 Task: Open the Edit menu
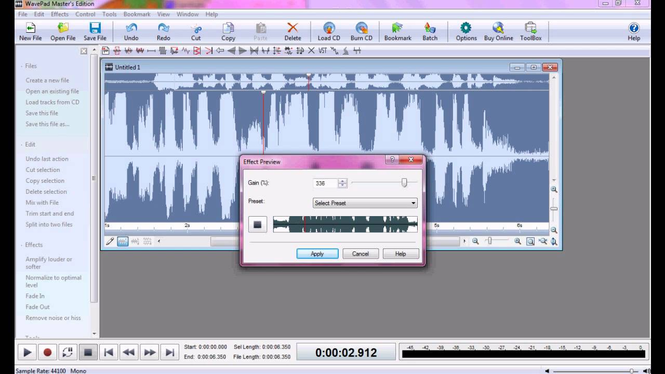click(39, 14)
